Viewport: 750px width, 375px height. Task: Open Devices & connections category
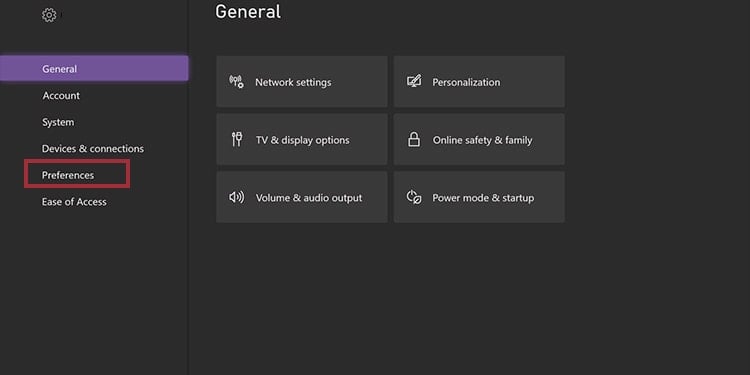[93, 149]
